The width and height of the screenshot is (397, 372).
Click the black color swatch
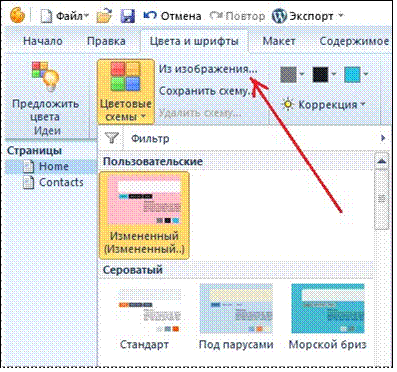point(320,74)
